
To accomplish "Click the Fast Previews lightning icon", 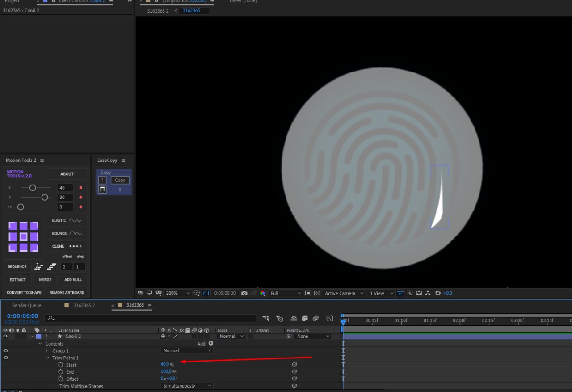I will [x=409, y=293].
